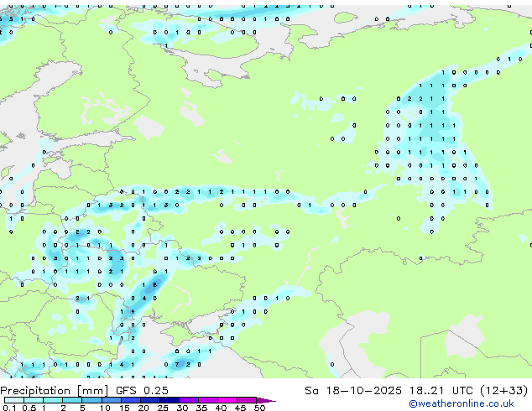532x411 pixels.
Task: Click the 'GFS 0.25' model label
Action: pyautogui.click(x=142, y=391)
